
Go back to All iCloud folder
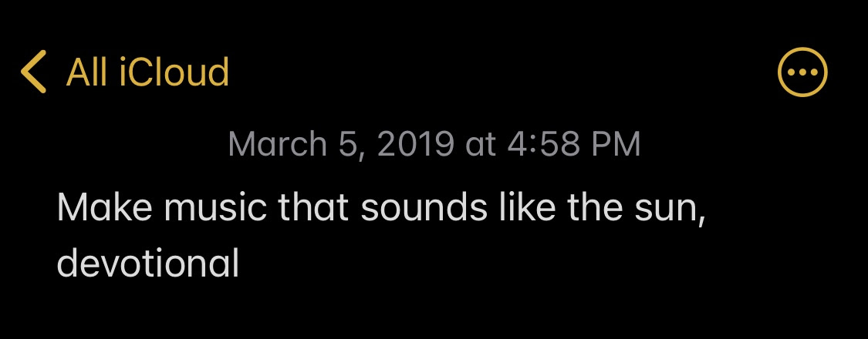(x=125, y=72)
